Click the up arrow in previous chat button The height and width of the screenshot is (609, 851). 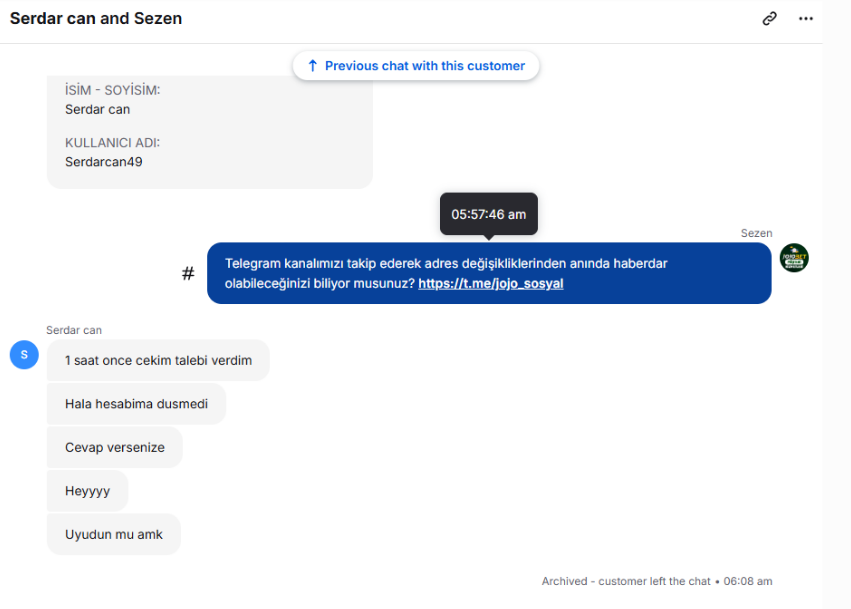(x=312, y=66)
